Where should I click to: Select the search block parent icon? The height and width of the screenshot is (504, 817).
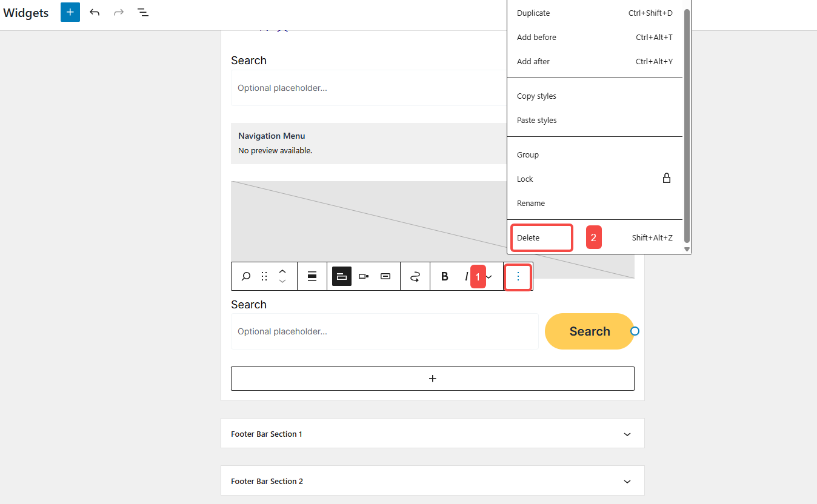click(x=245, y=276)
